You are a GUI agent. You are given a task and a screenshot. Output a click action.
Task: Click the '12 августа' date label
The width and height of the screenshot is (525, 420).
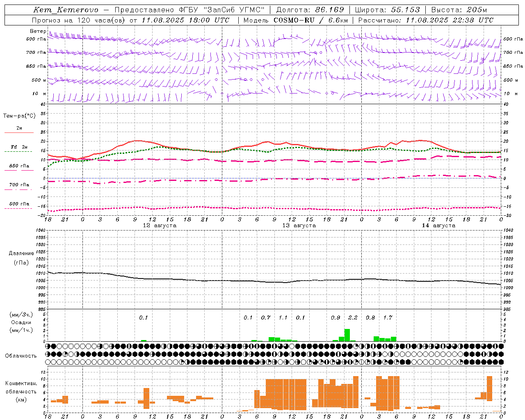pyautogui.click(x=160, y=226)
